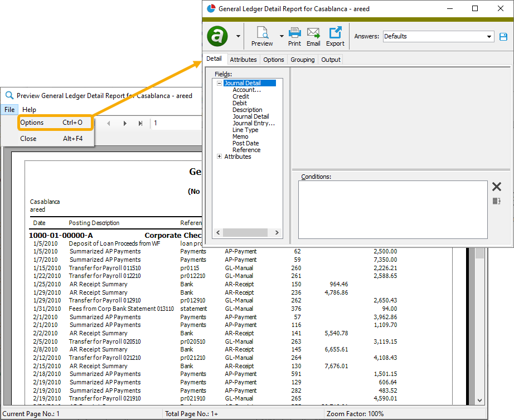Click the grouping icon below the X

(497, 201)
